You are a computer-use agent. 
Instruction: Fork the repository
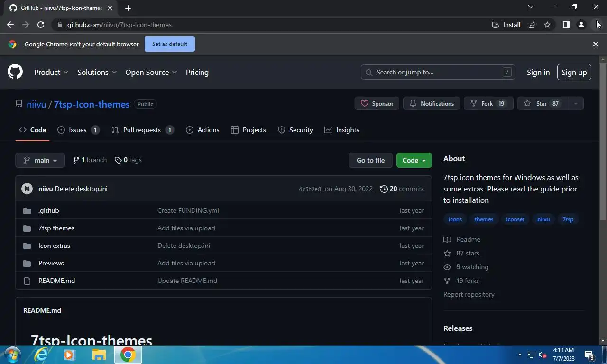(488, 103)
